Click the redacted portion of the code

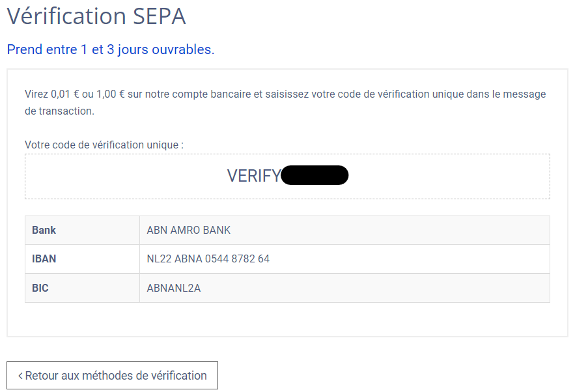[x=315, y=175]
